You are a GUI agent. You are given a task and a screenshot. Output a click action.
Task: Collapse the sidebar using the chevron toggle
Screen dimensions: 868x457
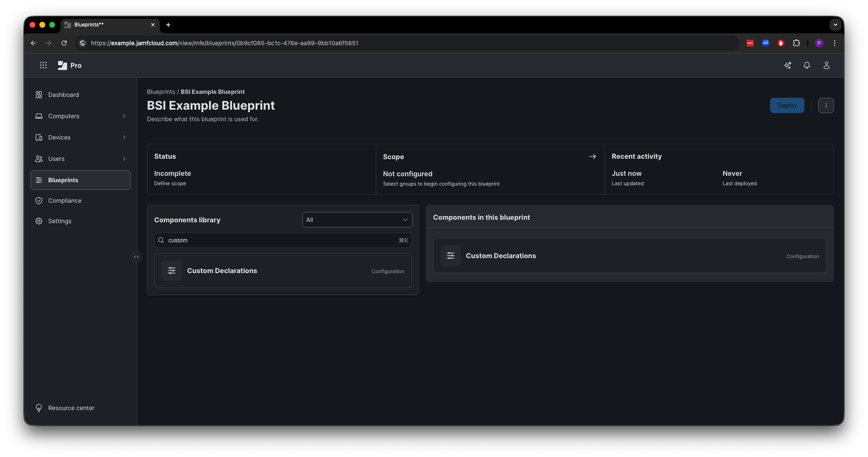(x=136, y=256)
